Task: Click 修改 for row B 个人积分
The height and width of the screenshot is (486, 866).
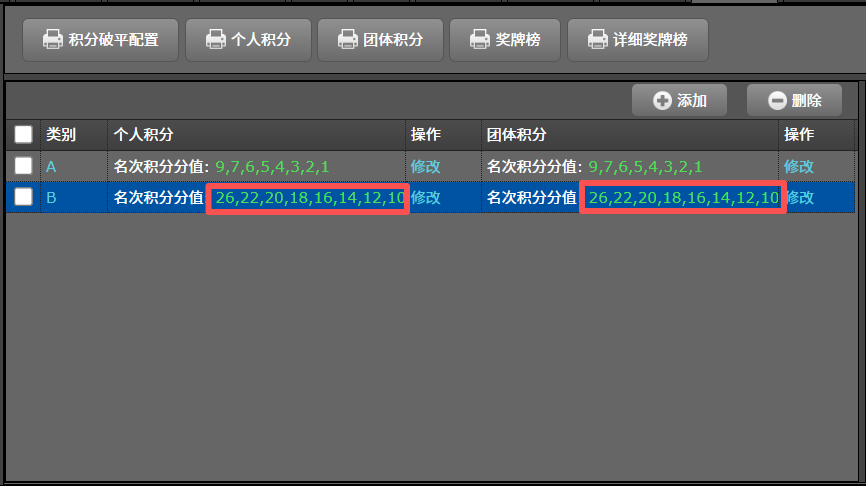Action: tap(425, 197)
